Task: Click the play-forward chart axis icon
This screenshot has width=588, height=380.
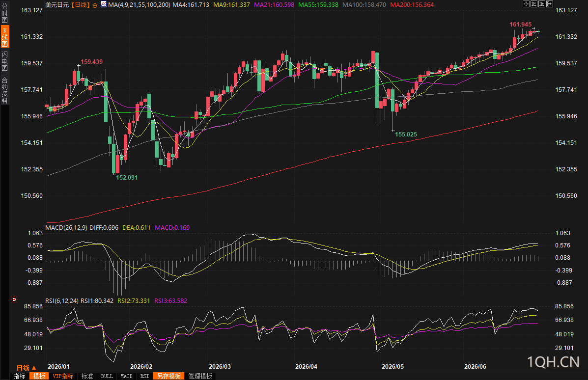Action: (542, 4)
